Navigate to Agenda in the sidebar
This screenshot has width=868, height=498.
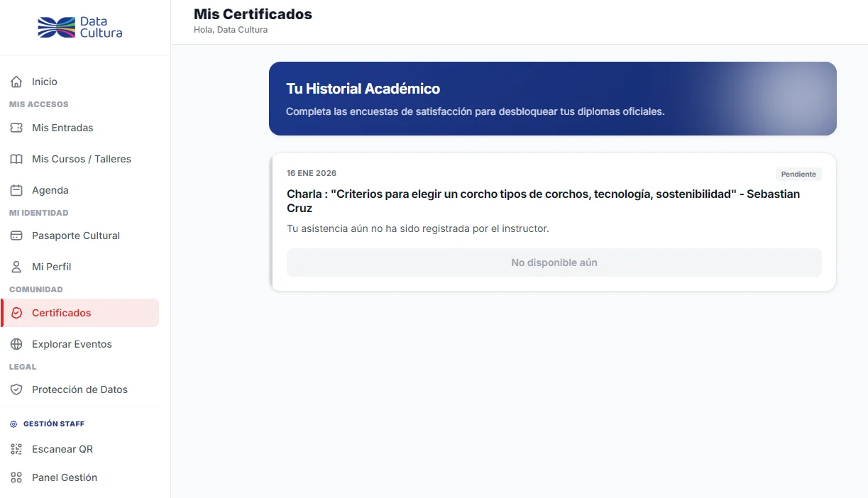click(x=50, y=190)
